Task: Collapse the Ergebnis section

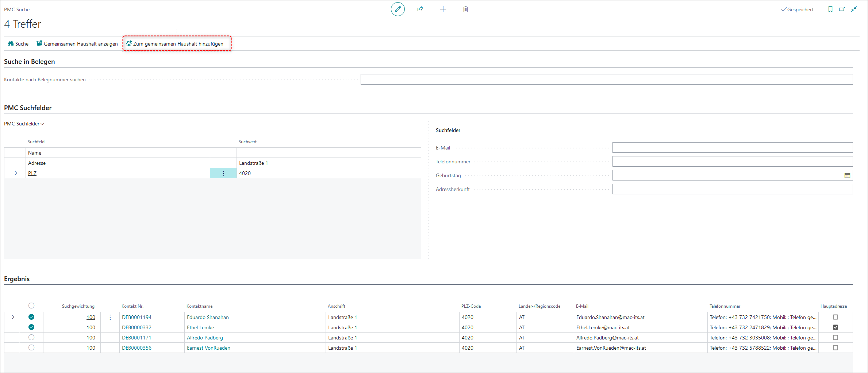Action: coord(17,279)
